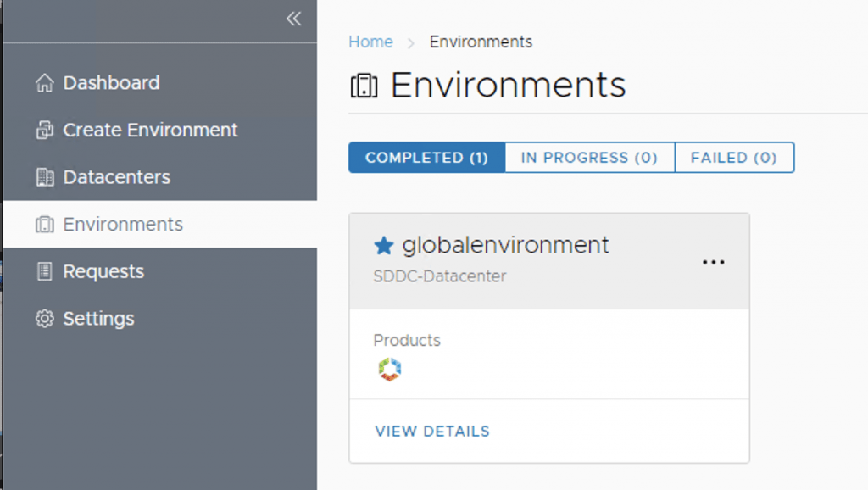Click the Settings gear icon

point(44,319)
